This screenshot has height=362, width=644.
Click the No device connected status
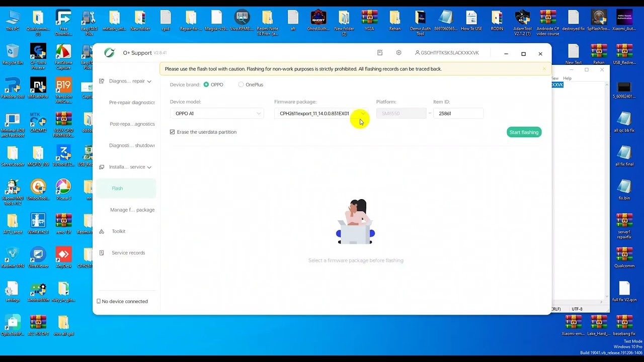pyautogui.click(x=122, y=301)
